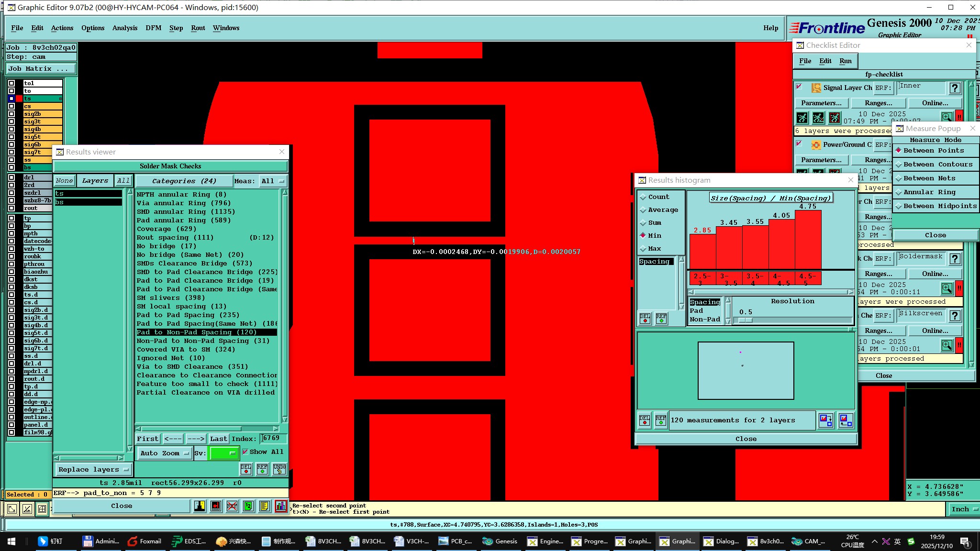Choose Between Contours measure mode
This screenshot has height=551, width=980.
pyautogui.click(x=937, y=165)
